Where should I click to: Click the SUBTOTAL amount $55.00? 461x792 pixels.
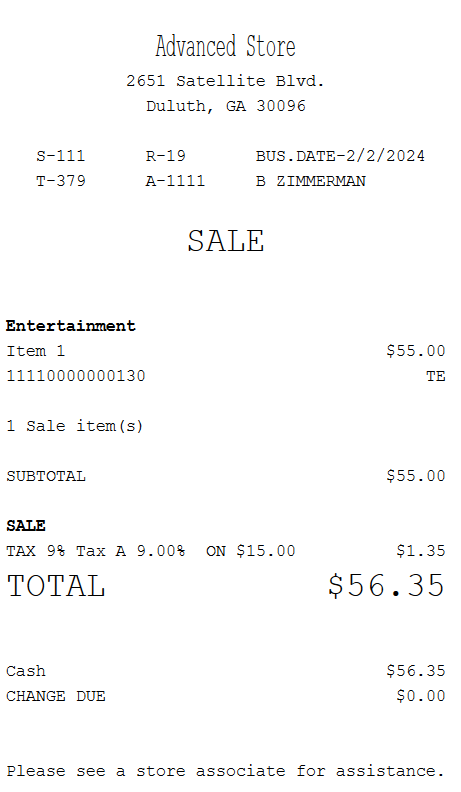click(416, 476)
